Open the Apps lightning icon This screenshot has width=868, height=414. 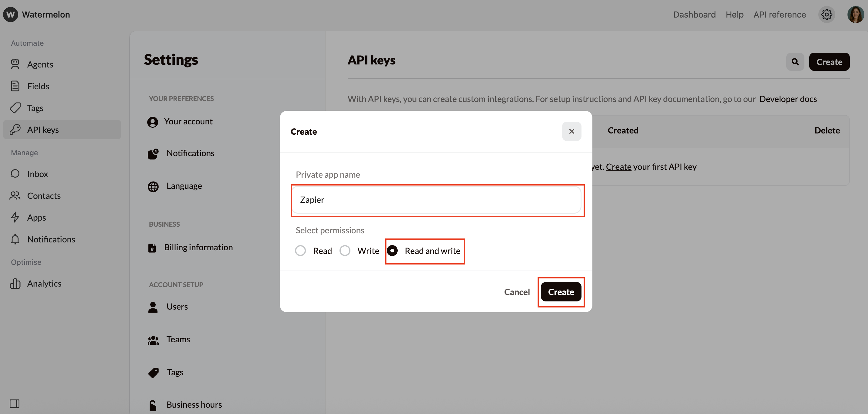point(15,217)
